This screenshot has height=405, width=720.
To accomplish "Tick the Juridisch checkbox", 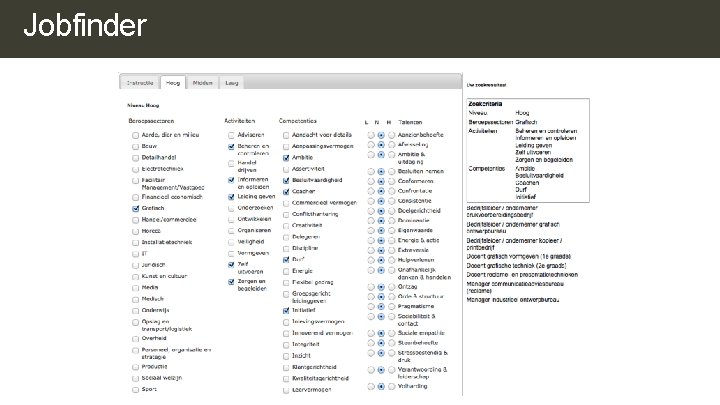I will coord(135,265).
